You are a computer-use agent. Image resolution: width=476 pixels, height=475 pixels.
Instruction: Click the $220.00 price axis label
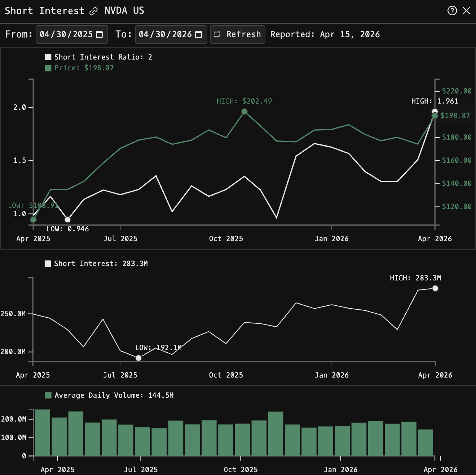pos(457,91)
